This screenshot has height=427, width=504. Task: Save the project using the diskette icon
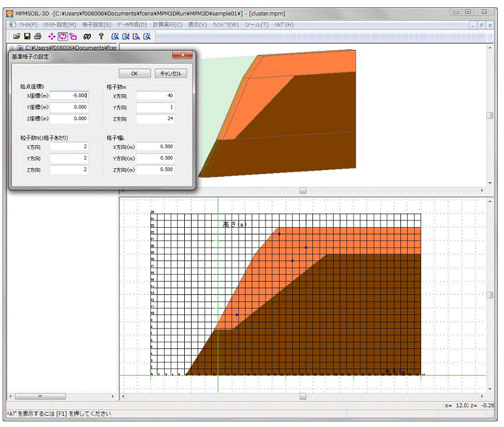click(27, 36)
